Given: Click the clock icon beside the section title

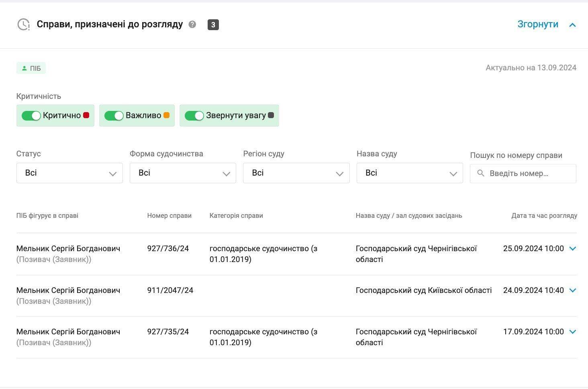Looking at the screenshot, I should pos(24,25).
